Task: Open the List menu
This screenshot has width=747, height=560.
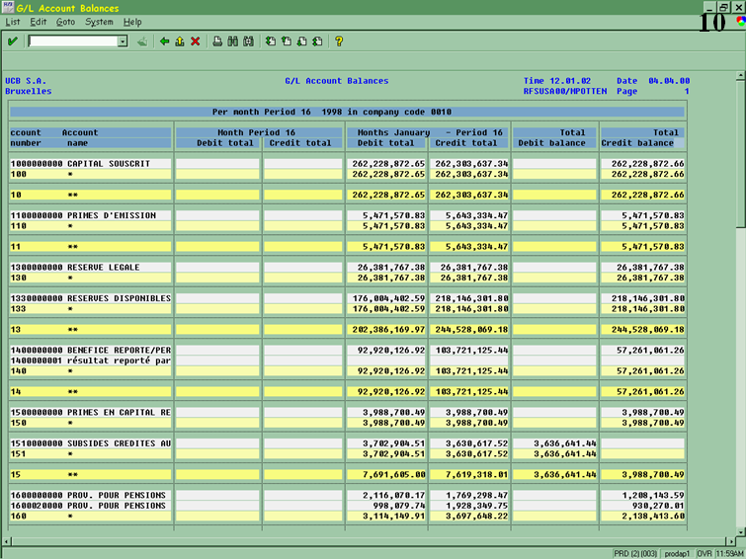Action: [x=13, y=22]
